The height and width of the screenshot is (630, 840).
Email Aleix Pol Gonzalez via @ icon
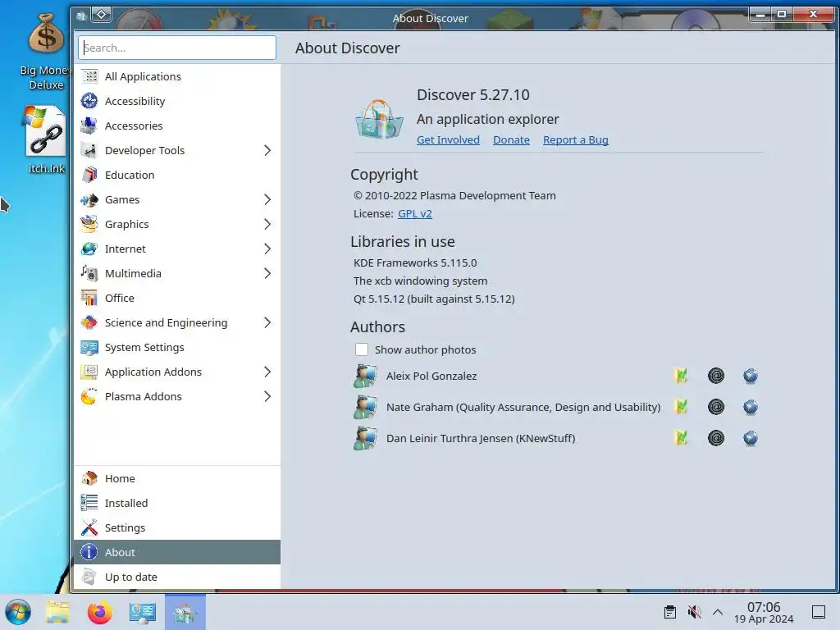[715, 376]
